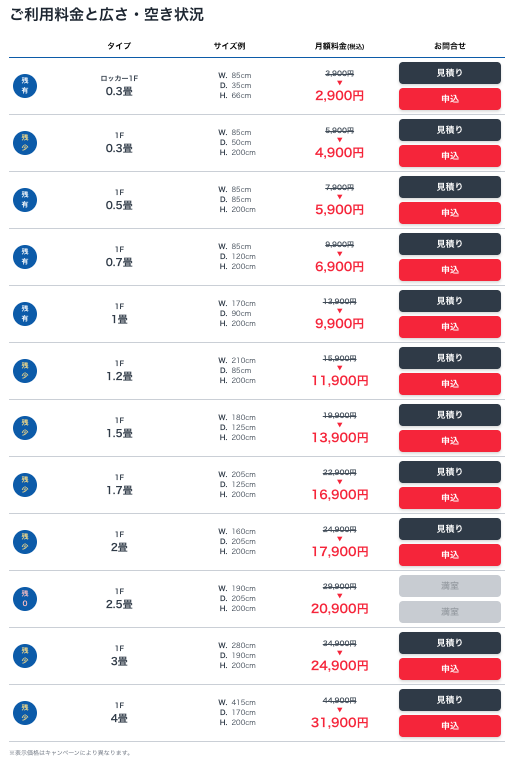Image resolution: width=514 pixels, height=765 pixels.
Task: Click the 残有 badge for ロッカー1F 0.3畳
Action: [25, 86]
